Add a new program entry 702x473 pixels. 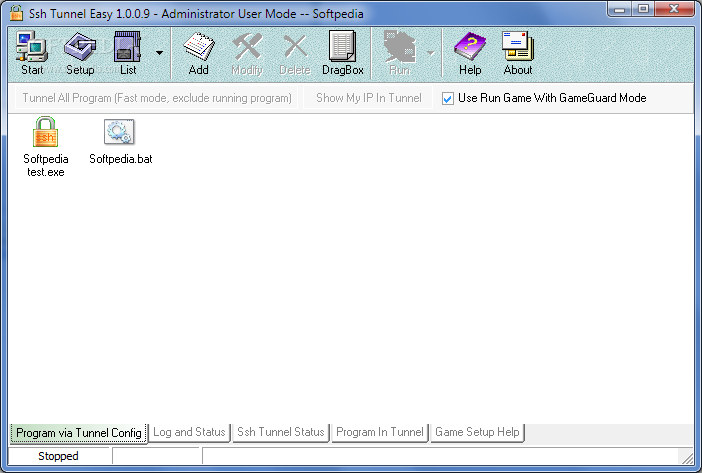click(199, 53)
